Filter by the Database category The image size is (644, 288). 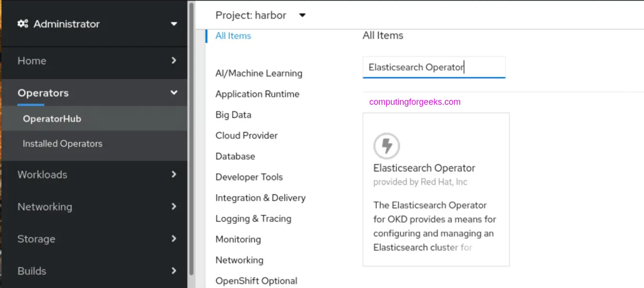pyautogui.click(x=235, y=156)
